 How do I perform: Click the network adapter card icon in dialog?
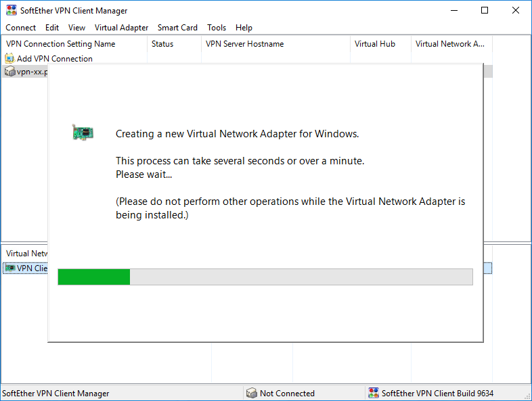pos(83,133)
